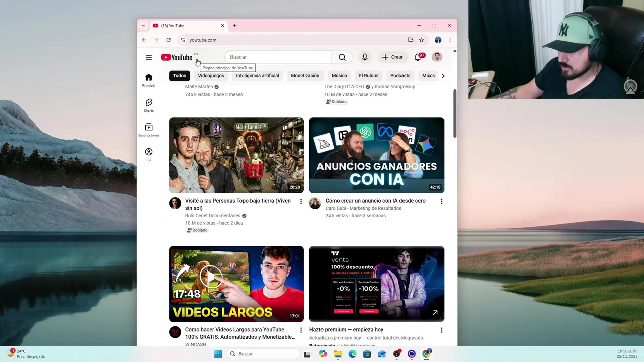
Task: Open title 'Visité a las Personas Topo'
Action: (238, 204)
